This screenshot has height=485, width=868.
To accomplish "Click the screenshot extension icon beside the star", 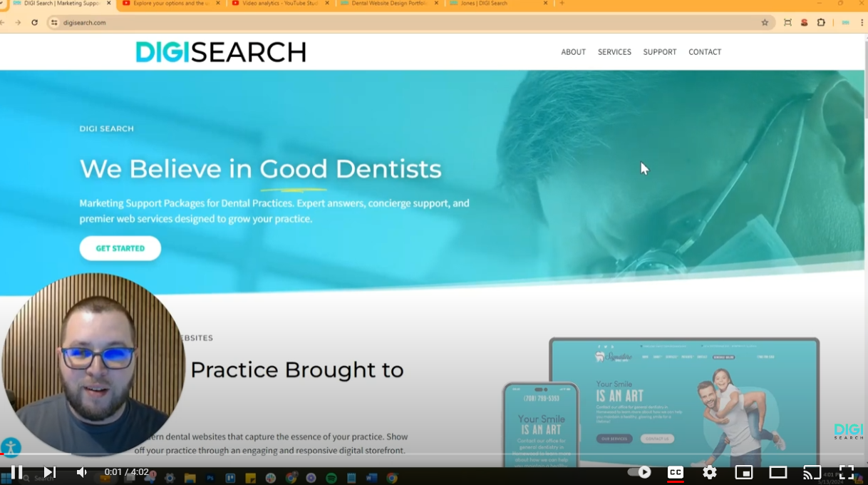I will [x=787, y=23].
